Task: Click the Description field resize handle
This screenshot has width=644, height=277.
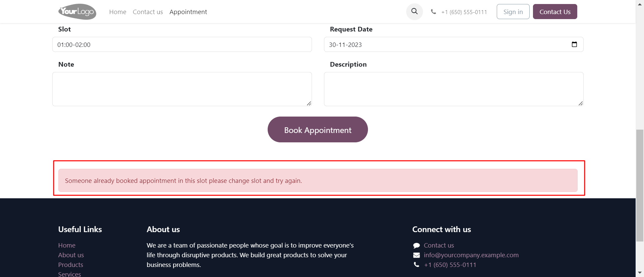Action: pyautogui.click(x=581, y=103)
